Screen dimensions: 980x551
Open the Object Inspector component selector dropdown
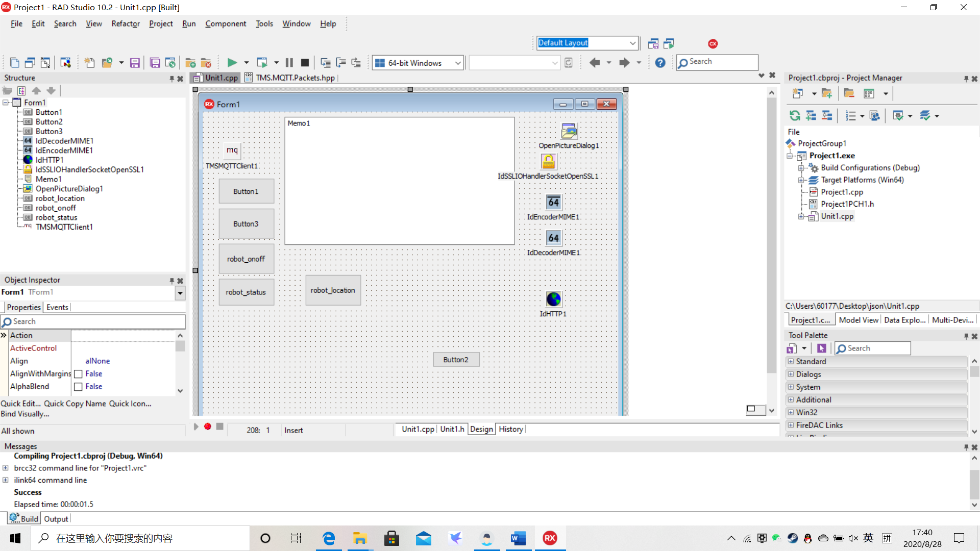[180, 293]
